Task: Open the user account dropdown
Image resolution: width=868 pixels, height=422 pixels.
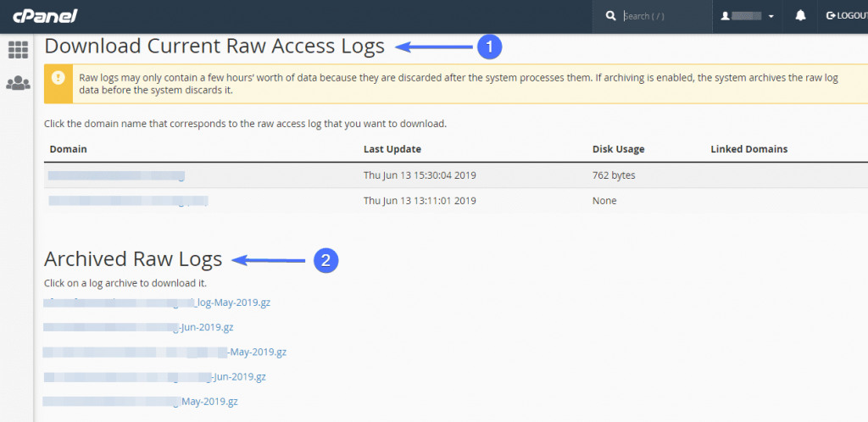Action: tap(747, 16)
